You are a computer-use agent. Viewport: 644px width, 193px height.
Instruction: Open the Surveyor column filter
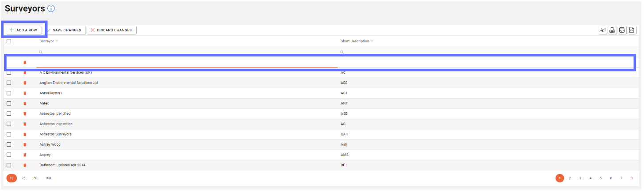tap(57, 41)
